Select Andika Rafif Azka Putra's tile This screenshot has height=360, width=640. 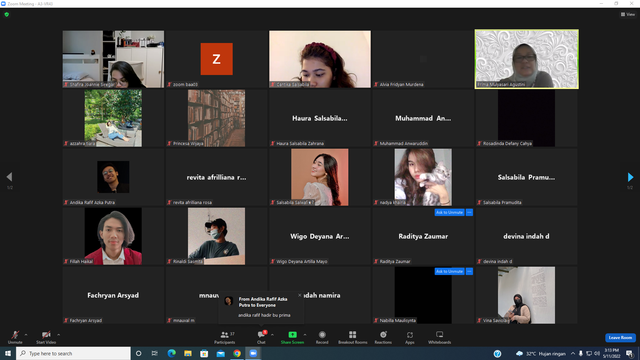tap(113, 177)
